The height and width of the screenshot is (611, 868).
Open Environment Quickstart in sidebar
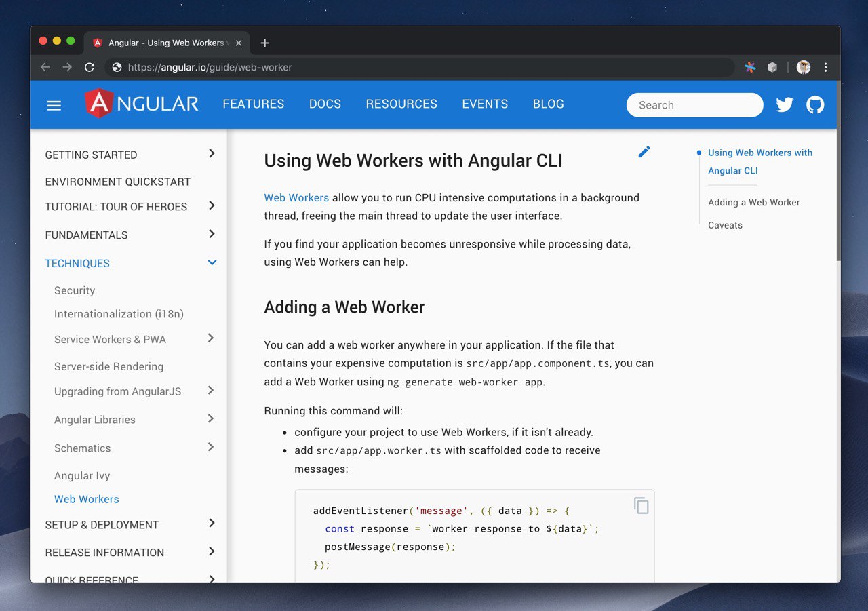pyautogui.click(x=118, y=182)
